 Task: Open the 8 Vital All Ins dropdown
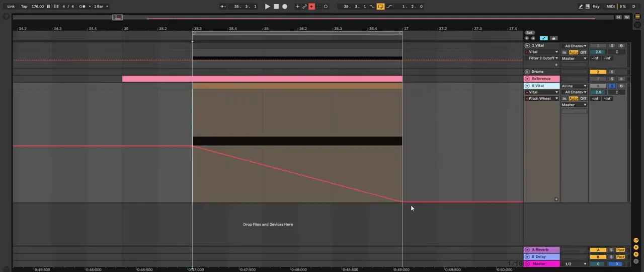point(574,86)
